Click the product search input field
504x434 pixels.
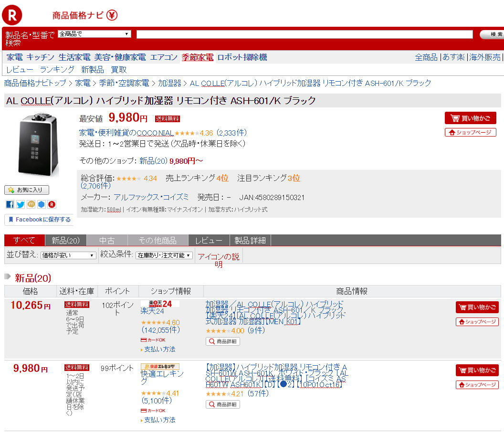[x=304, y=34]
